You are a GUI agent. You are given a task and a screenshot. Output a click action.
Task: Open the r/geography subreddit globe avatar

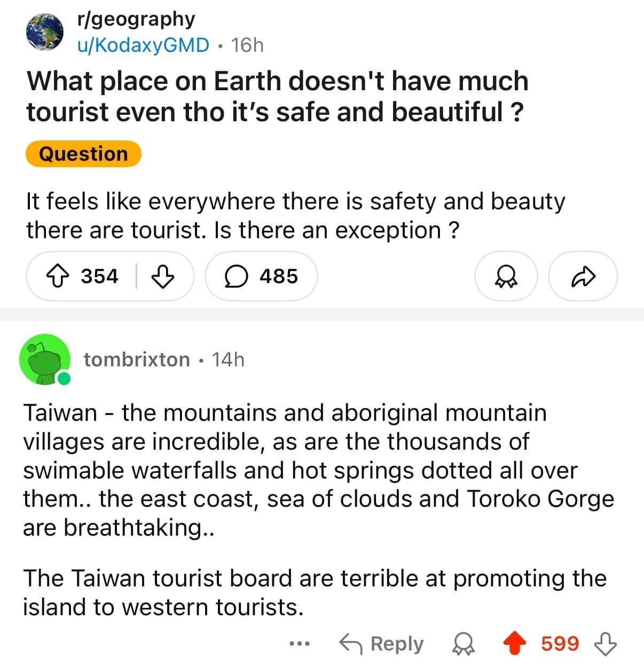click(x=44, y=32)
